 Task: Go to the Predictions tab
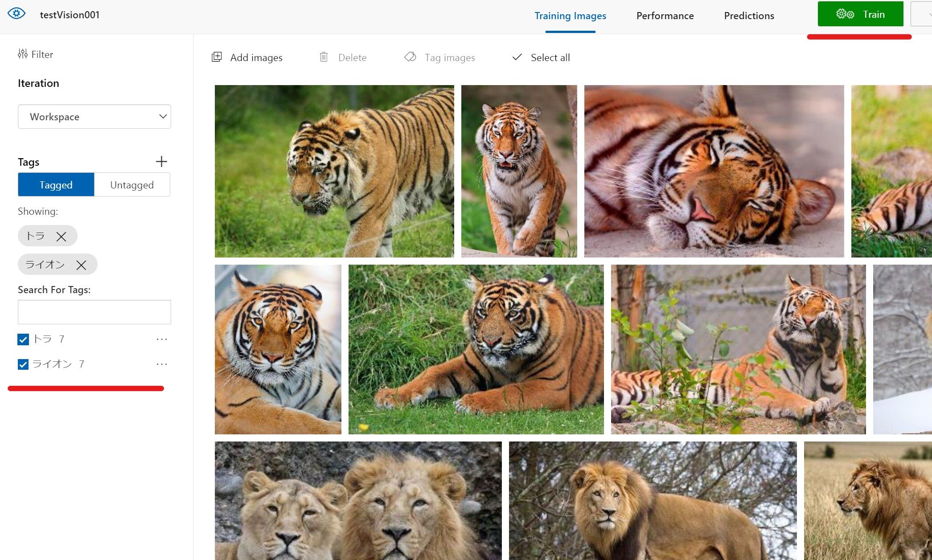[x=749, y=16]
